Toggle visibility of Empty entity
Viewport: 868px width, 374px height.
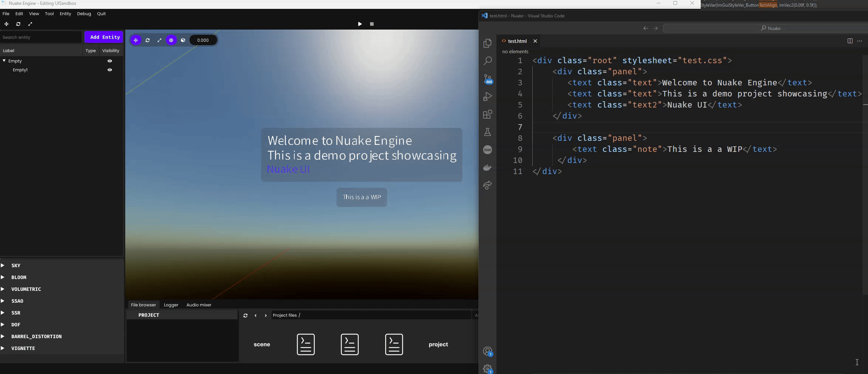(x=110, y=61)
